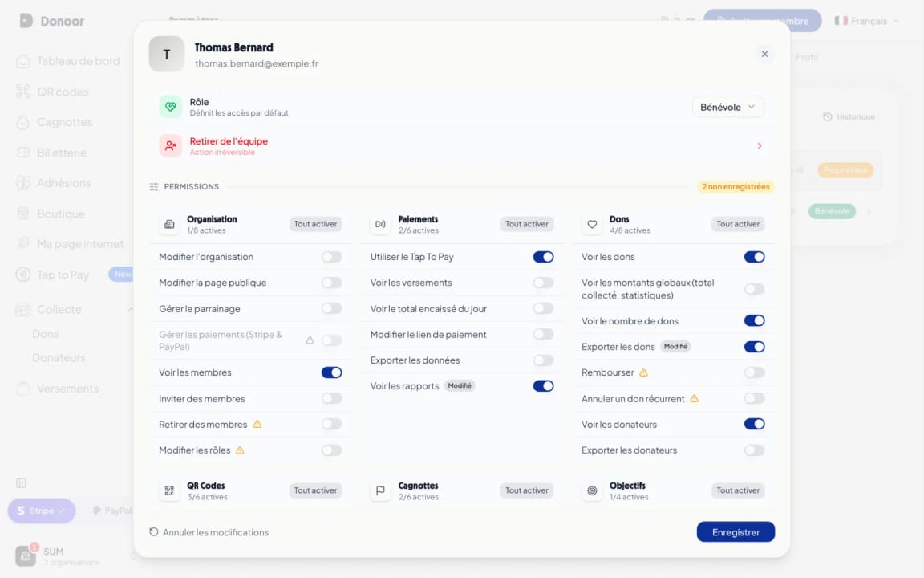Click Historique in the background page
924x578 pixels.
(x=849, y=116)
